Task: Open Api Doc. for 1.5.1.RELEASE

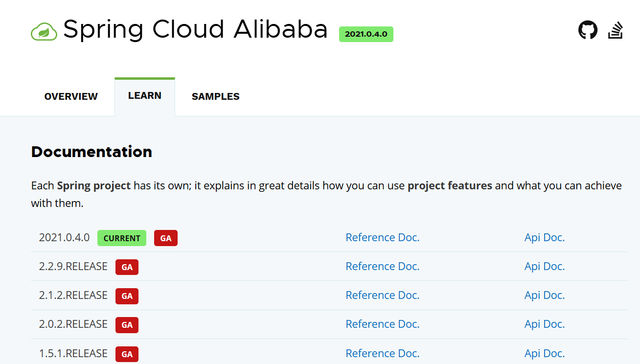Action: [x=545, y=353]
